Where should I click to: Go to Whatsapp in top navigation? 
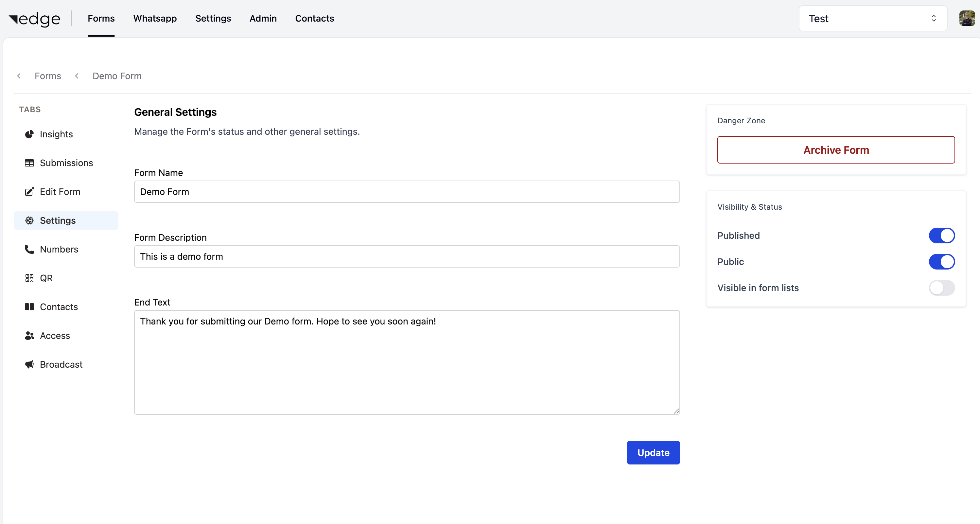155,18
